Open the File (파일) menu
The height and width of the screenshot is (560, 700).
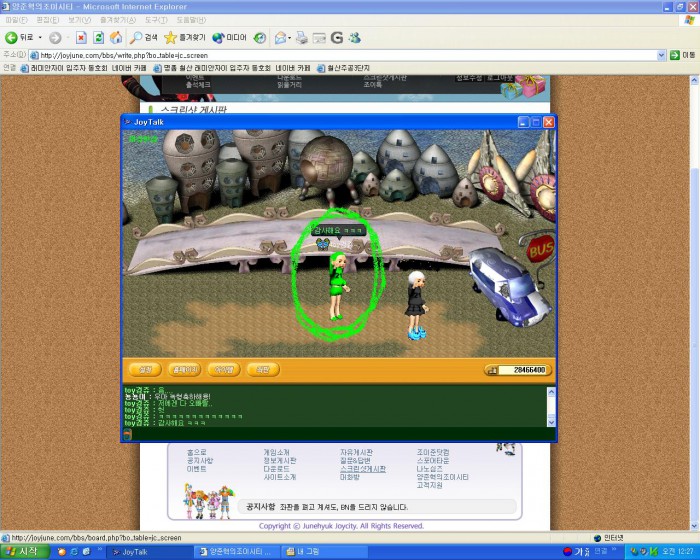pos(17,20)
